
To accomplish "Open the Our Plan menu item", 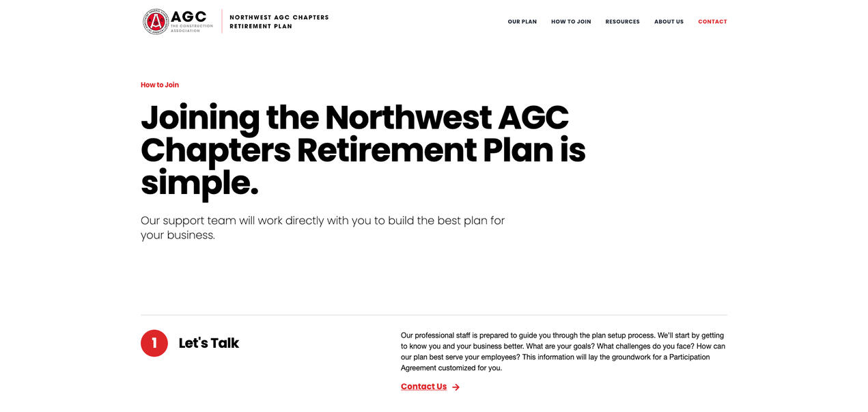I will [522, 22].
